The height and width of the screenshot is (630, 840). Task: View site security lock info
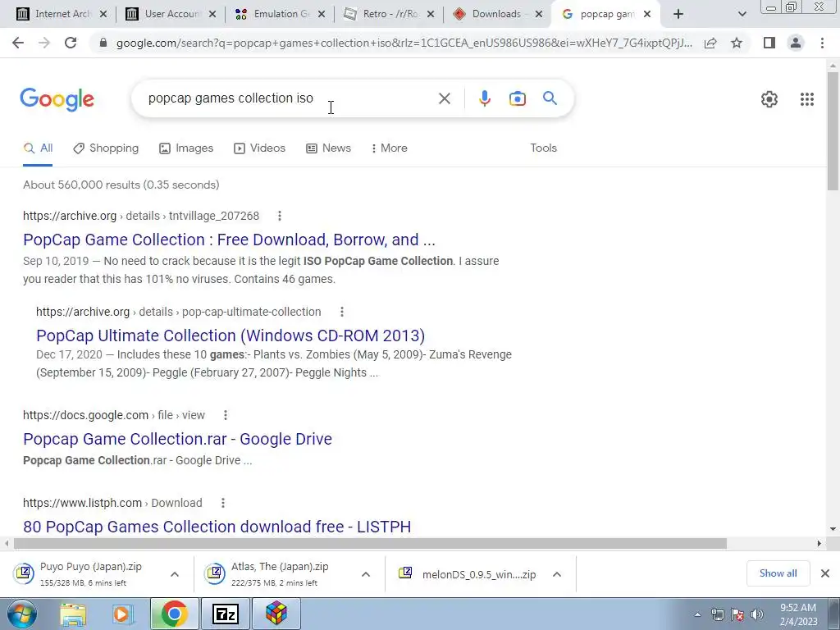click(103, 43)
